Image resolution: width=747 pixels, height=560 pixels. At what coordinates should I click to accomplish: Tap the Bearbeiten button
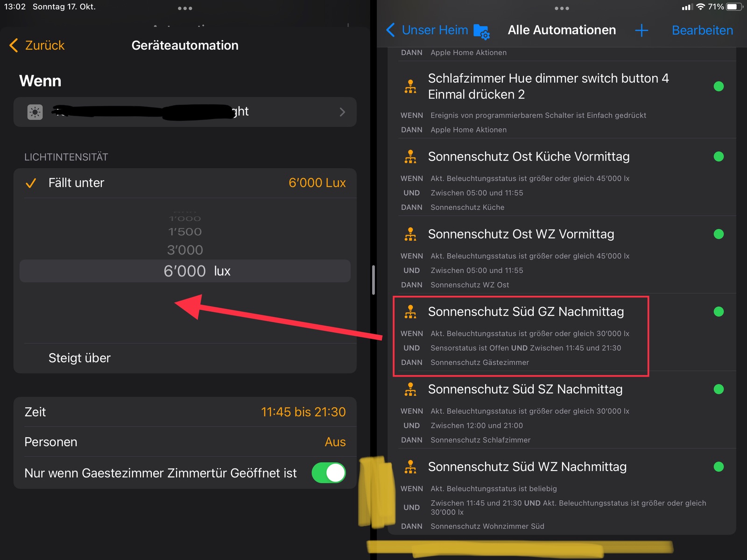(x=702, y=31)
